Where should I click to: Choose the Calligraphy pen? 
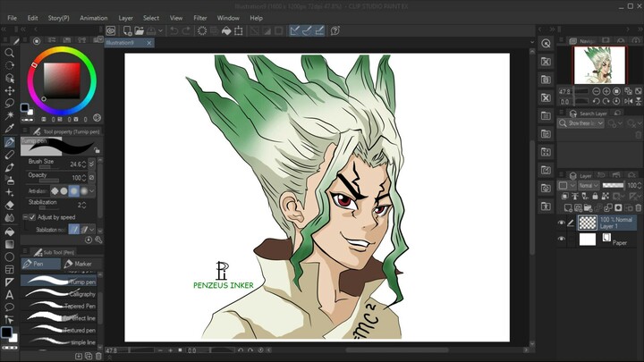(x=58, y=294)
